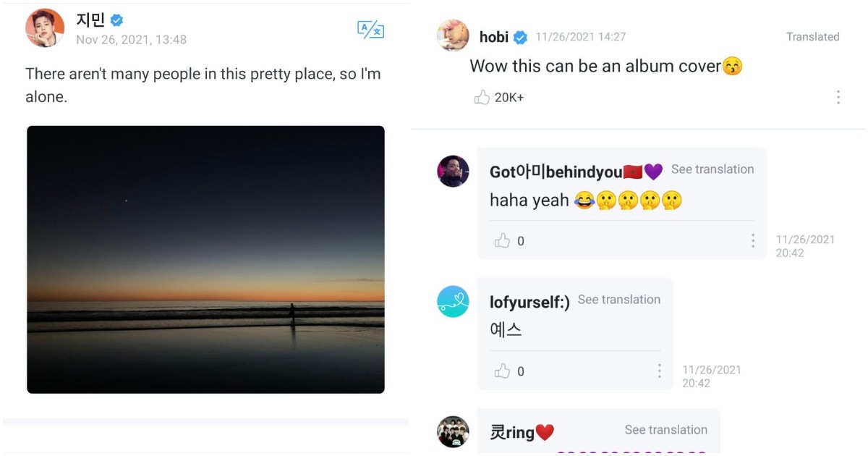Image resolution: width=868 pixels, height=456 pixels.
Task: Click the verified badge beside hobi
Action: 520,38
